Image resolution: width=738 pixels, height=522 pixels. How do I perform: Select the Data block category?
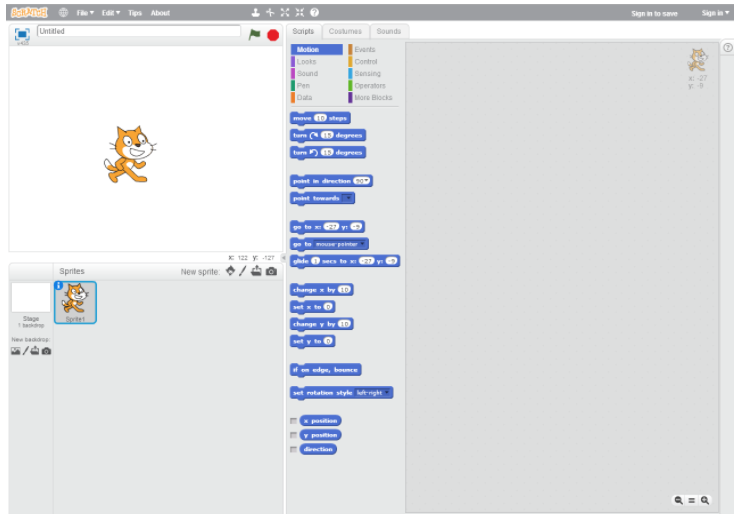click(x=317, y=97)
